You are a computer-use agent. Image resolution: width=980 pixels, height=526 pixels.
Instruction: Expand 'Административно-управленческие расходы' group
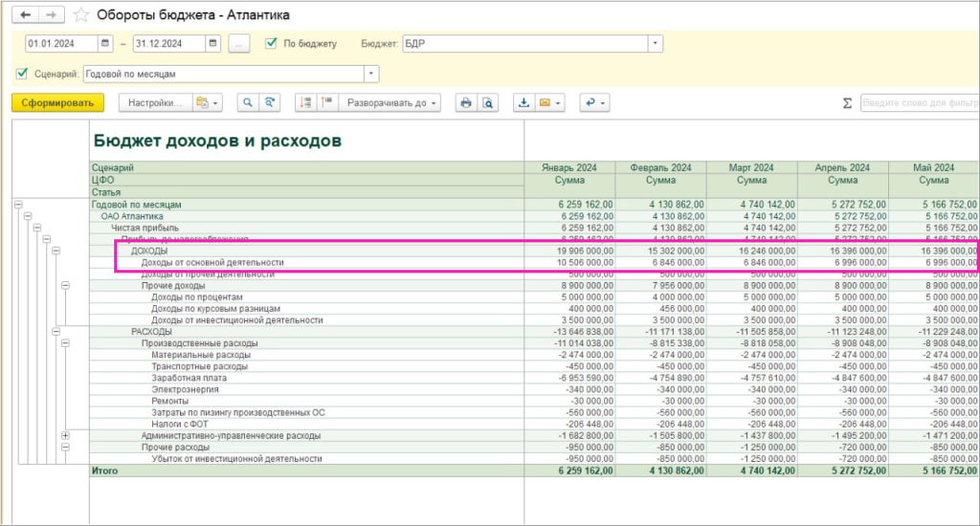coord(65,435)
